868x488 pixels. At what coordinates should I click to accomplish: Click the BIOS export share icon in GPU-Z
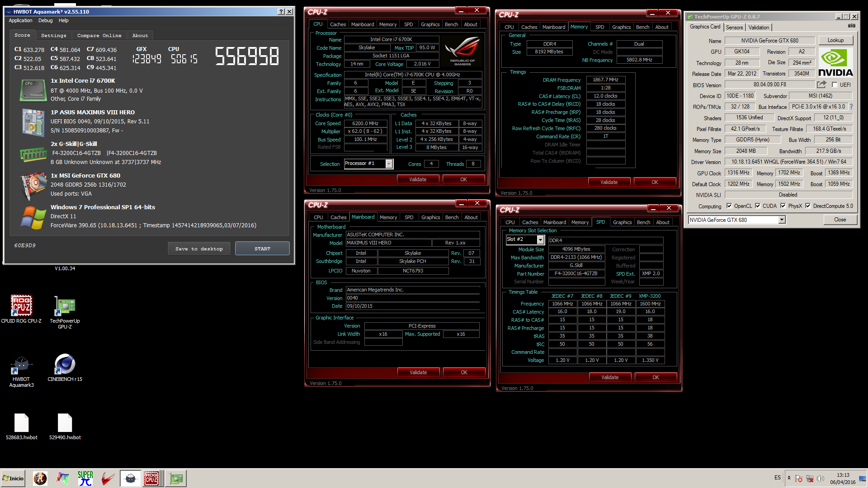[x=821, y=84]
